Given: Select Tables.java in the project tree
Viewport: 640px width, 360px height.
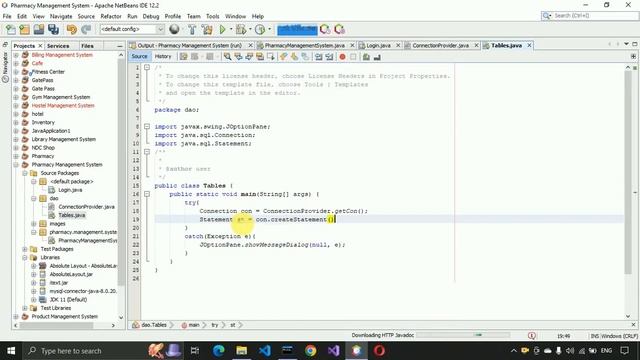Looking at the screenshot, I should tap(71, 215).
